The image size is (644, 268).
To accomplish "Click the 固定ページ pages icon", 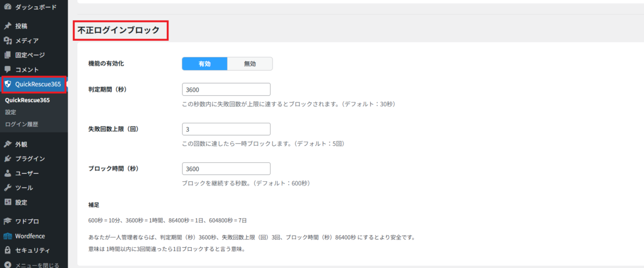I will pyautogui.click(x=8, y=55).
